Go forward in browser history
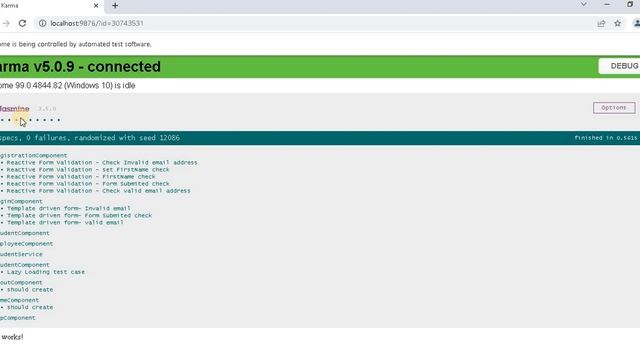 [6, 24]
